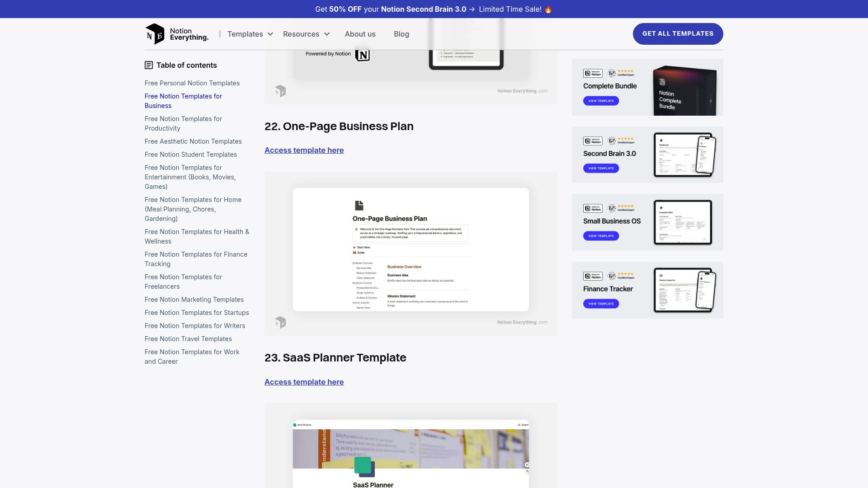
Task: Jump to Templates for Work and Career
Action: pos(192,357)
